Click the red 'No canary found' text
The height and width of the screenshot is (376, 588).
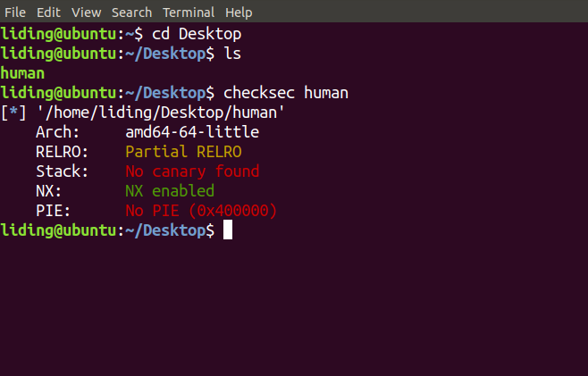pyautogui.click(x=192, y=171)
